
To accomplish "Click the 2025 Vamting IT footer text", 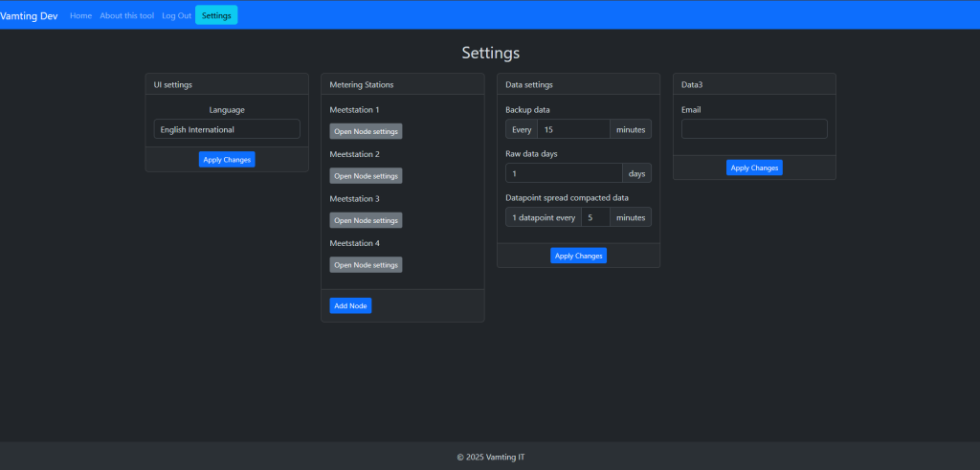I will [490, 457].
